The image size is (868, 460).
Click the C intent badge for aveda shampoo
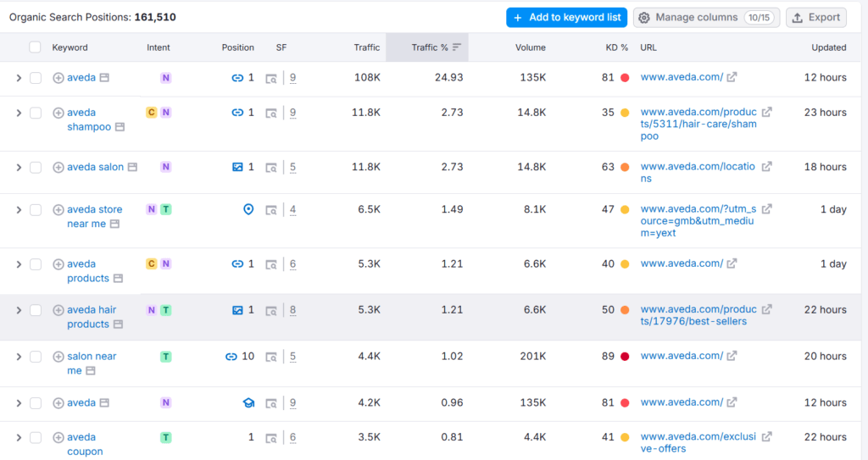151,113
